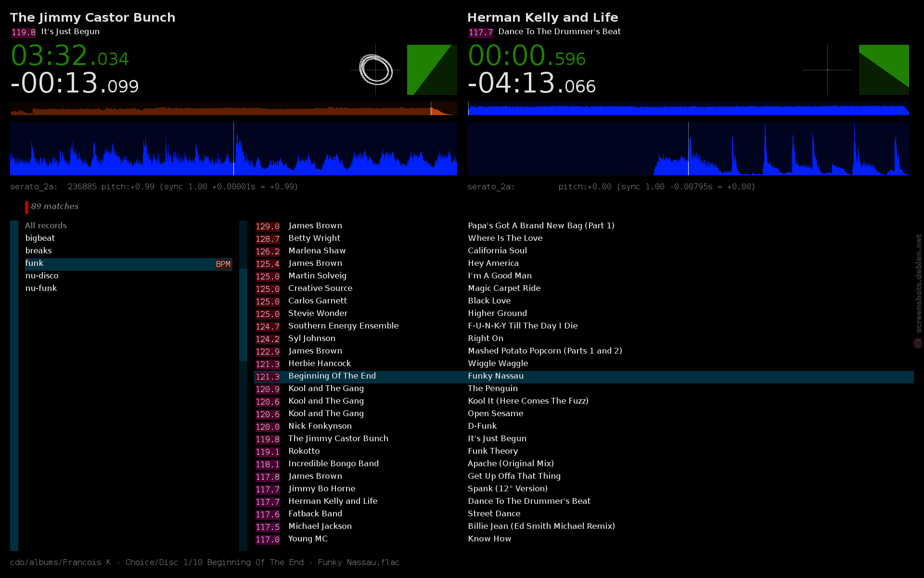Click left deck elapsed time 03:32.034

pyautogui.click(x=70, y=55)
